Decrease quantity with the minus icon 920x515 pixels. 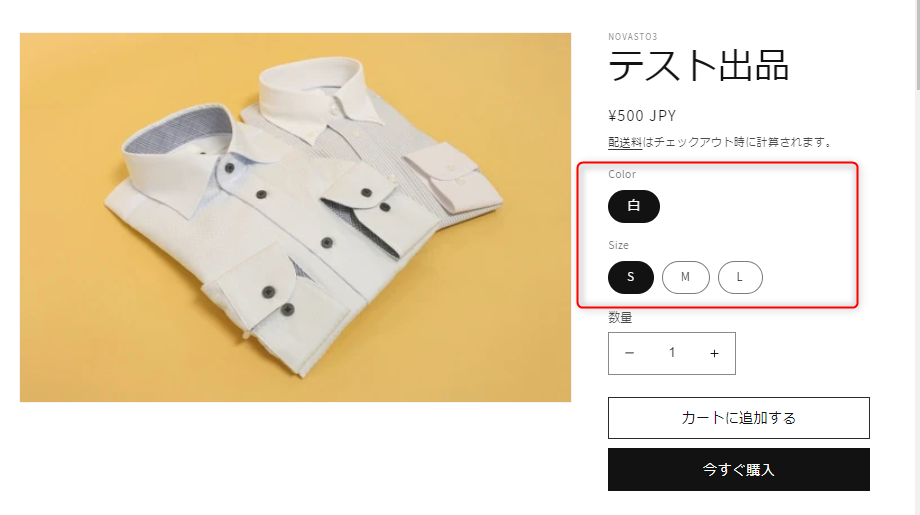pyautogui.click(x=629, y=353)
